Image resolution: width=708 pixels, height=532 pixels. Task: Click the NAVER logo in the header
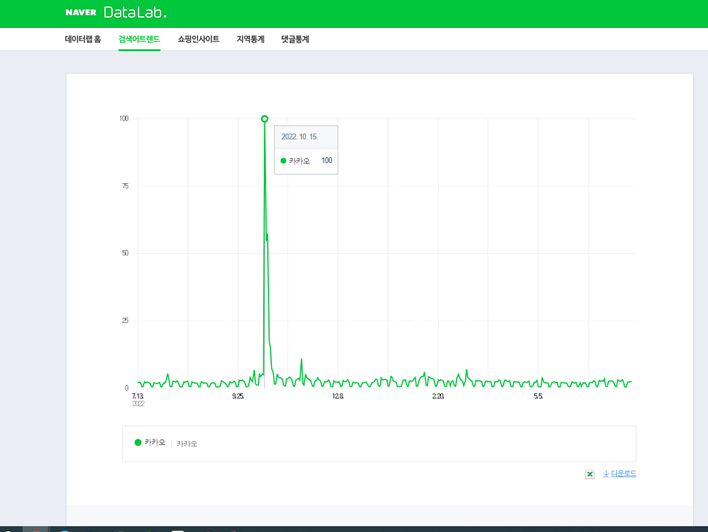[81, 12]
